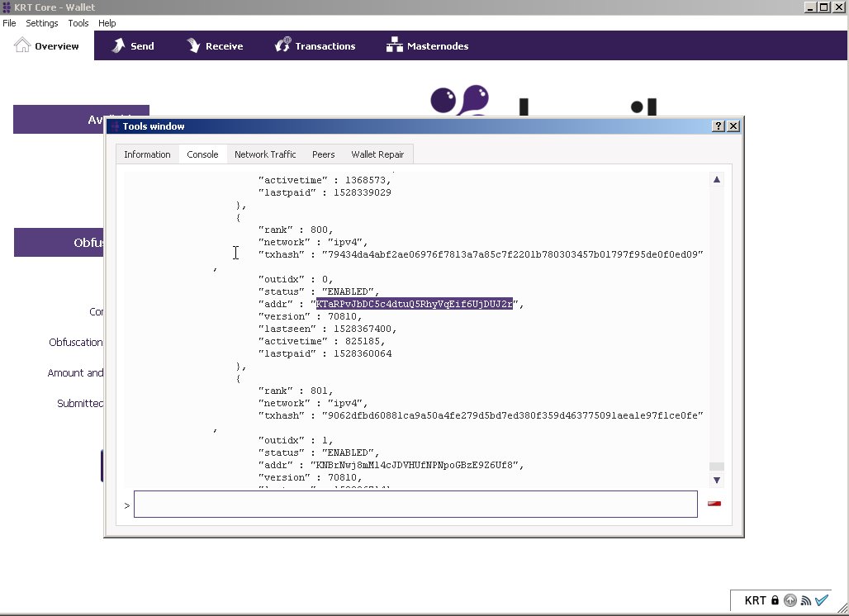Click the network connections status icon
This screenshot has width=849, height=616.
tap(806, 600)
